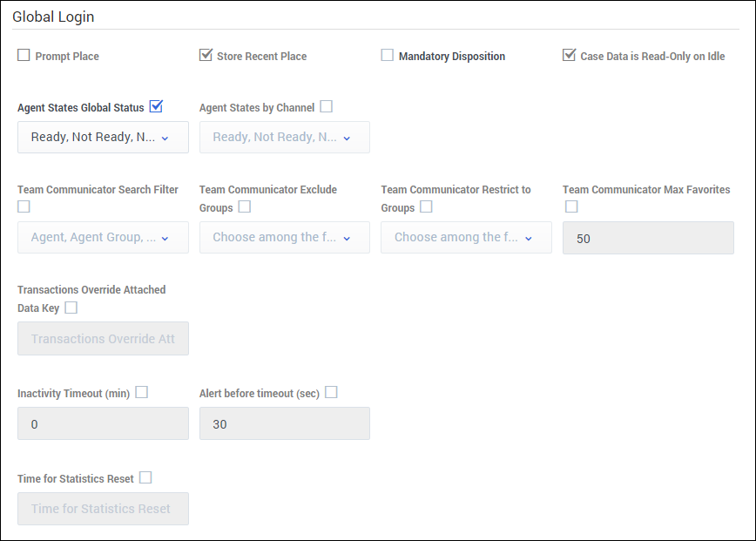Check Team Communicator Search Filter box

pos(24,206)
